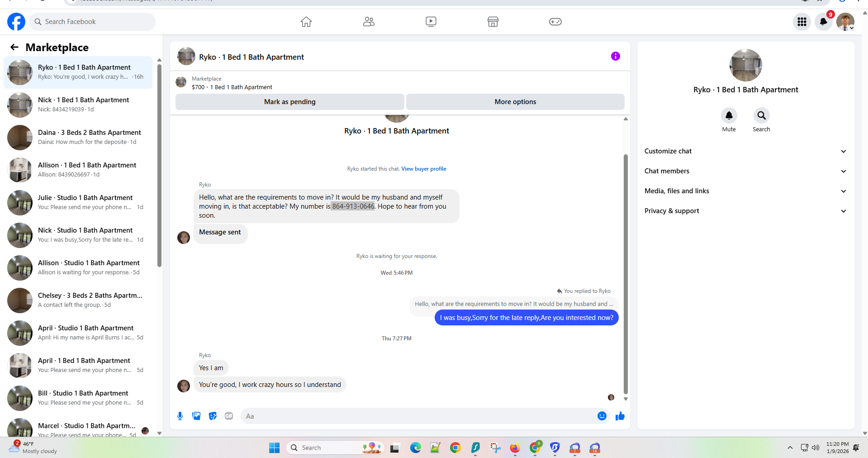Image resolution: width=868 pixels, height=458 pixels.
Task: Open Marcel Studio 1 Bath chat
Action: [x=78, y=427]
